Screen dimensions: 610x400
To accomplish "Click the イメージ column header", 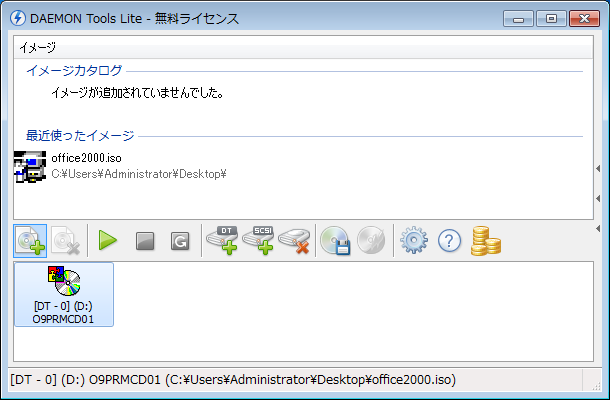I will click(303, 48).
